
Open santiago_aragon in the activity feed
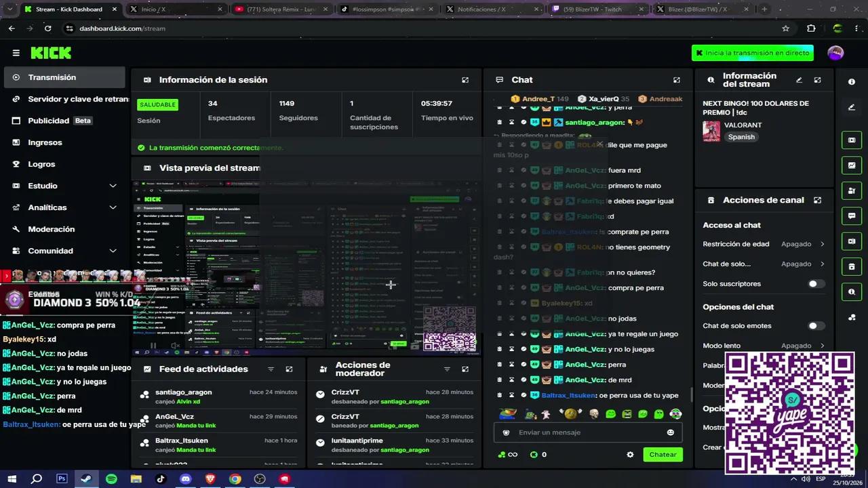coord(183,392)
